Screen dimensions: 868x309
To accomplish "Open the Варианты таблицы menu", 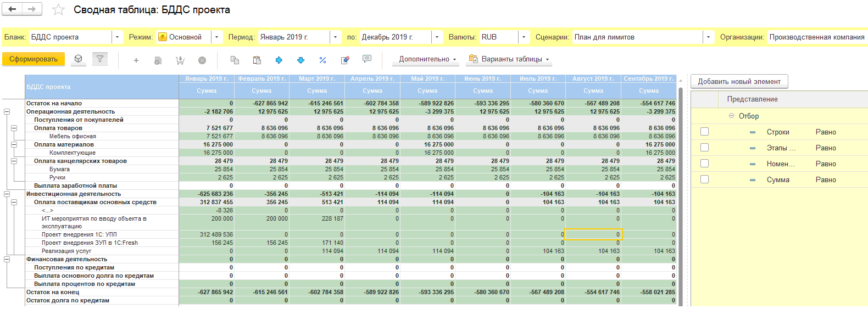I will click(x=508, y=59).
